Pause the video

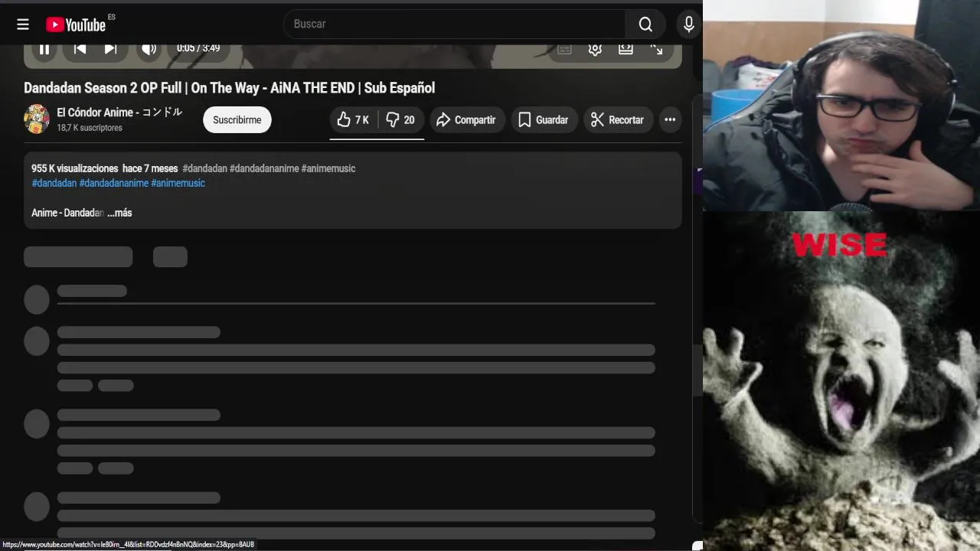pyautogui.click(x=44, y=49)
